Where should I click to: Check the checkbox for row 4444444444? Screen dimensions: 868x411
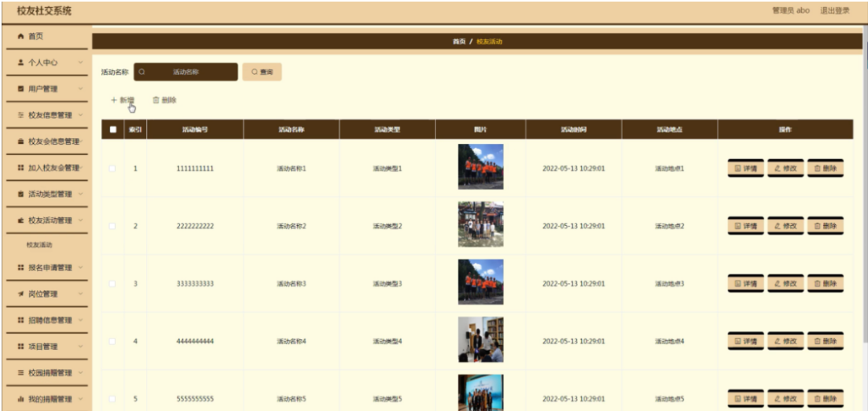coord(113,341)
